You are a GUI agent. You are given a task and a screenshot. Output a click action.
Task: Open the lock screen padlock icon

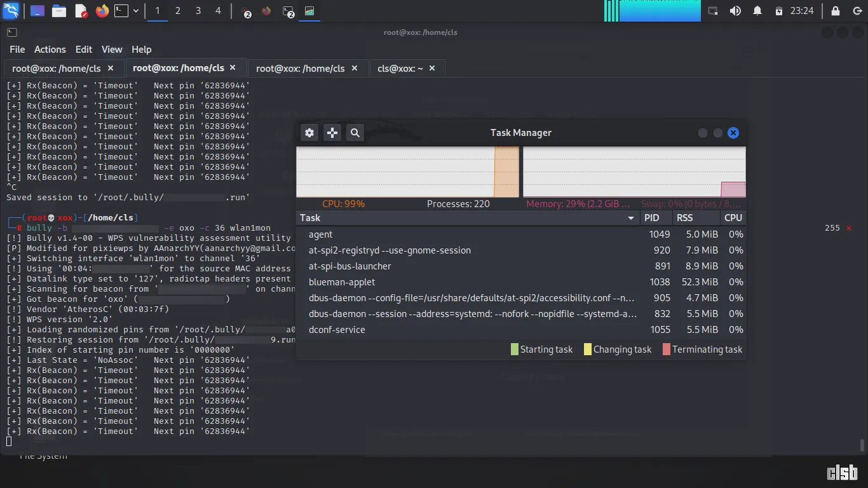coord(836,11)
